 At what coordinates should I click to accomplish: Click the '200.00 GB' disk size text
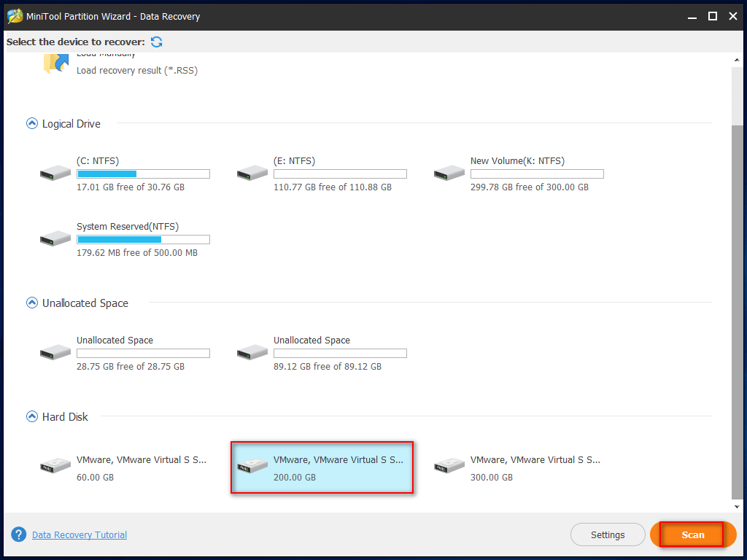(295, 478)
